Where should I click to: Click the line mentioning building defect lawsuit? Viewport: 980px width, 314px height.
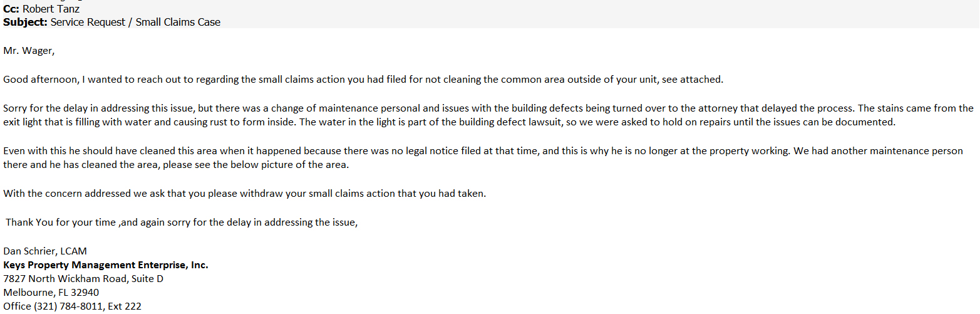coord(450,122)
